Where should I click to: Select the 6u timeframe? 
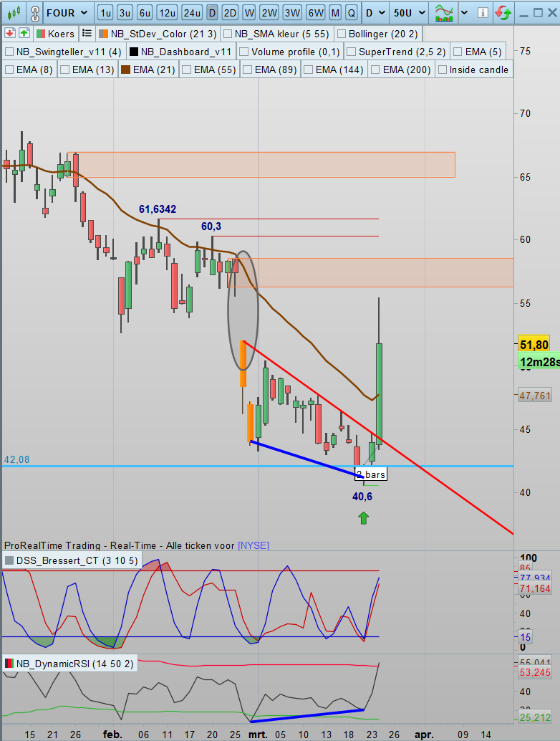coord(145,13)
